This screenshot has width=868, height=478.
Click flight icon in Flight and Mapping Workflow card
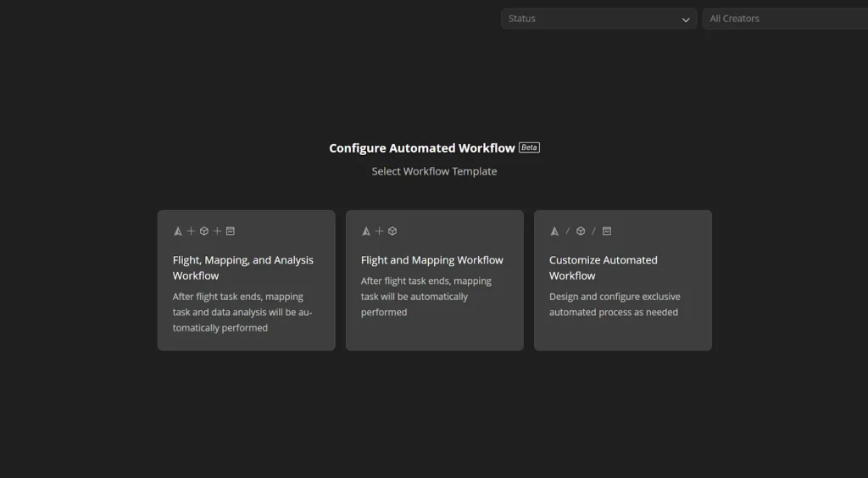[x=366, y=231]
